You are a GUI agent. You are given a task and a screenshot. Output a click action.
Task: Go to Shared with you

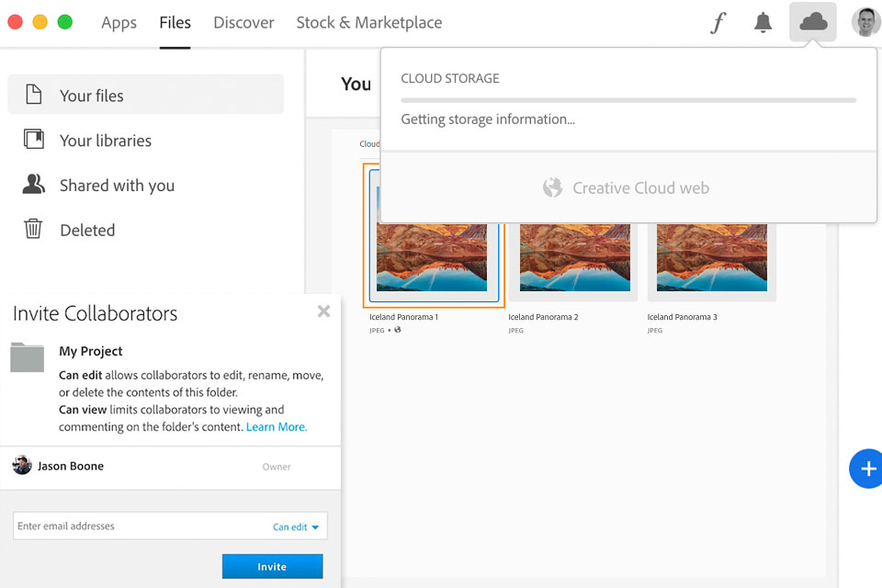[116, 185]
